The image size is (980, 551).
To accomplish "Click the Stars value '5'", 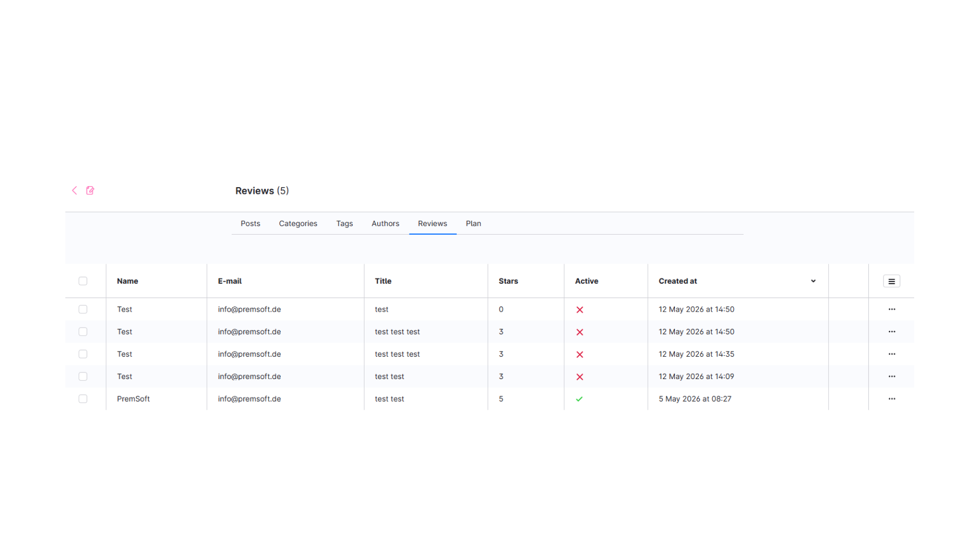I will coord(501,399).
